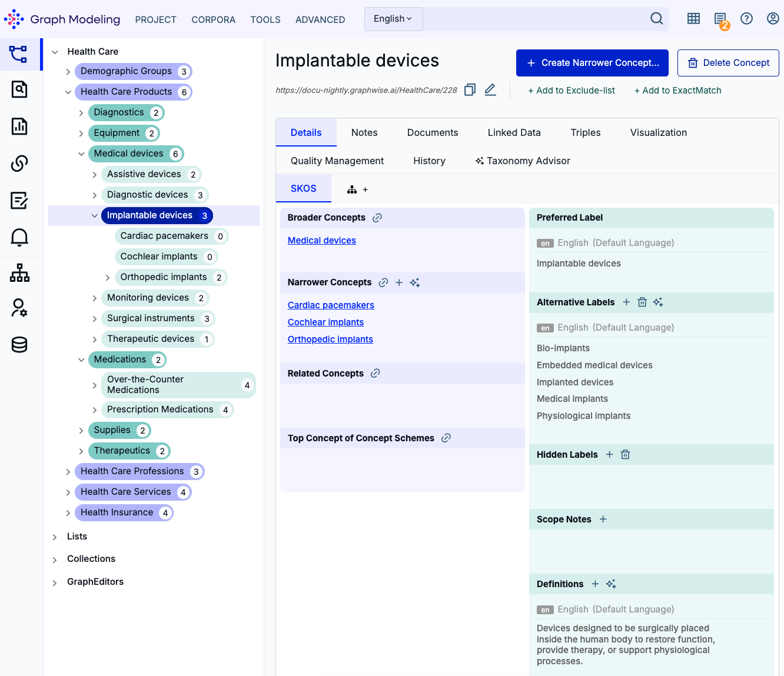The width and height of the screenshot is (784, 676).
Task: Collapse the Medical devices tree node
Action: [x=81, y=154]
